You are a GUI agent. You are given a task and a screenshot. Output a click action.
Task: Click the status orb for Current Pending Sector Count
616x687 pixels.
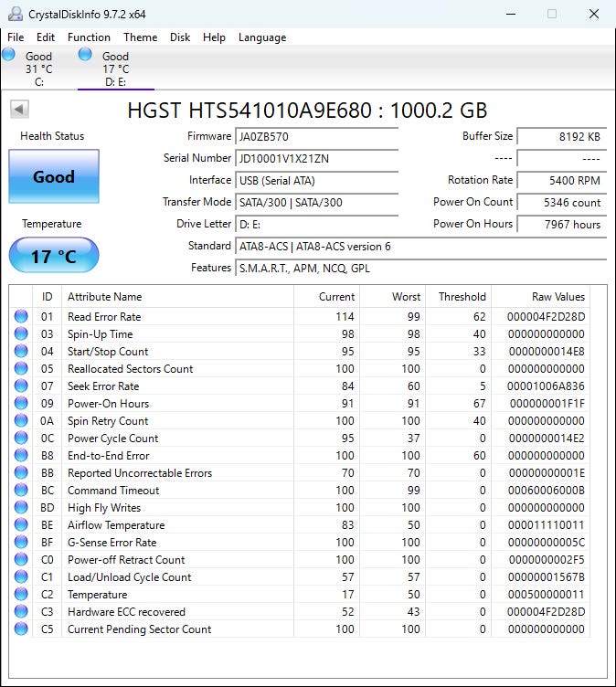tap(21, 629)
